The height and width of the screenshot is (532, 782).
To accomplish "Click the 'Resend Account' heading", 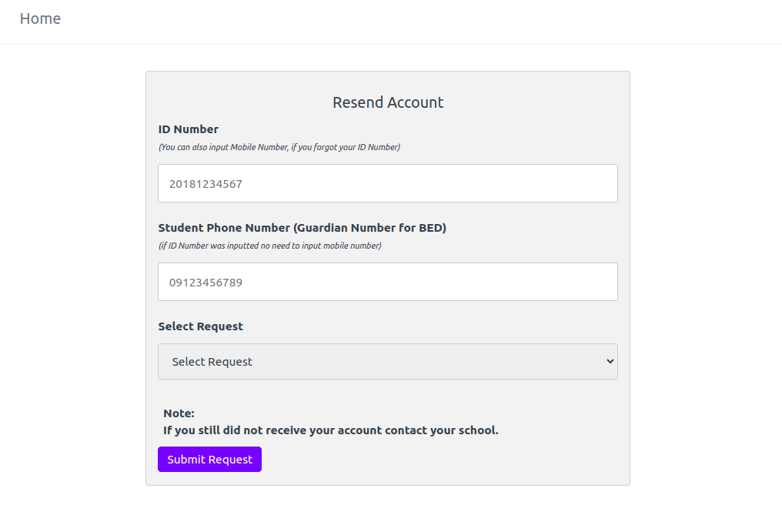I will click(x=387, y=102).
